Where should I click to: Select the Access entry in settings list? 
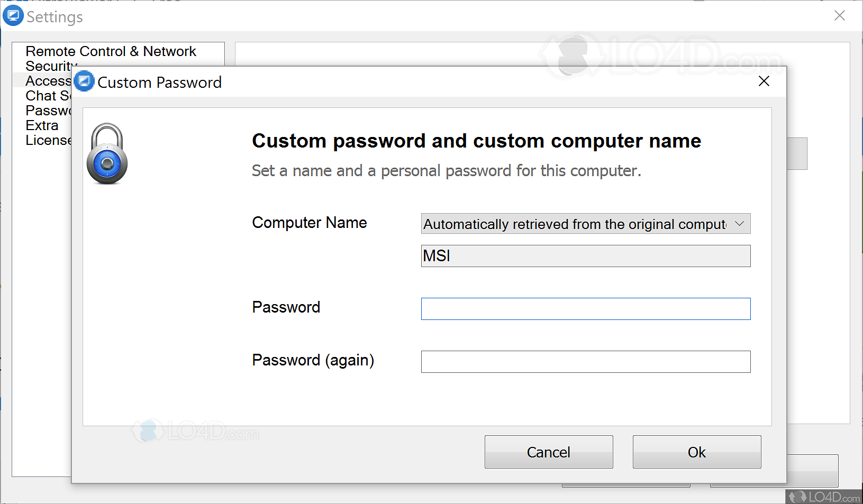point(47,81)
